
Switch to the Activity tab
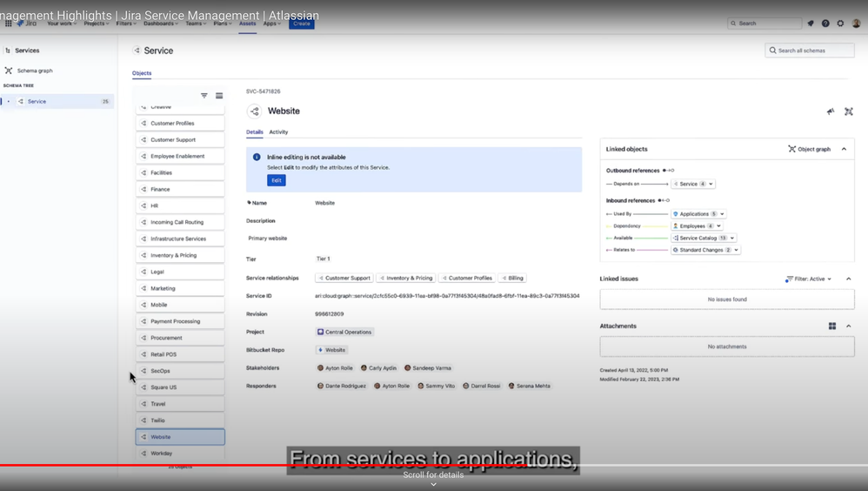pyautogui.click(x=278, y=132)
